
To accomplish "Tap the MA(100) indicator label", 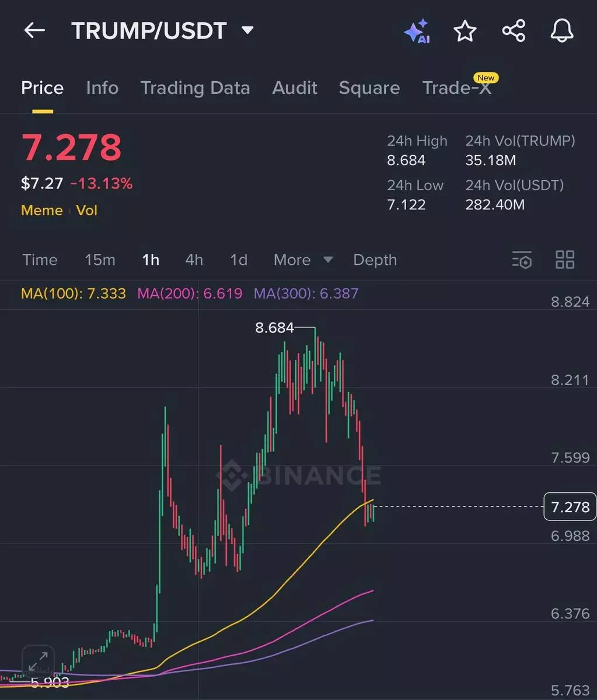I will (74, 293).
